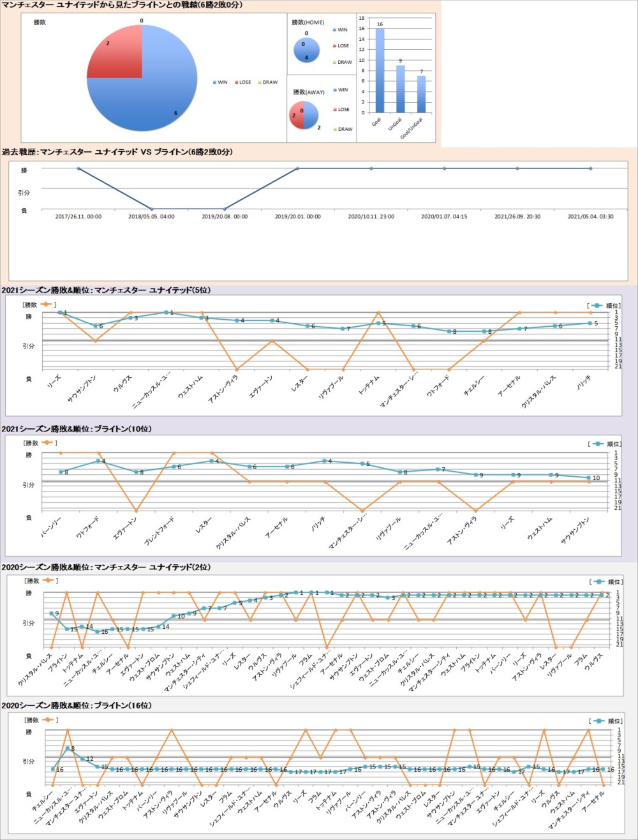Click the 2021シーズン ブライトン(10位) heading
Image resolution: width=638 pixels, height=840 pixels.
(x=77, y=429)
